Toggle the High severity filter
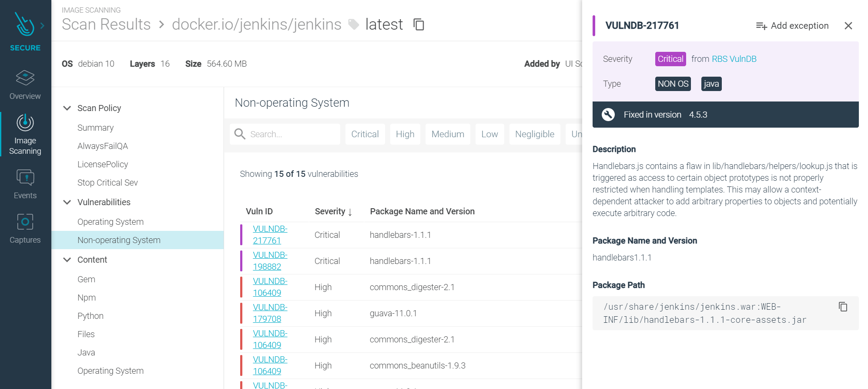This screenshot has height=389, width=868. (405, 134)
